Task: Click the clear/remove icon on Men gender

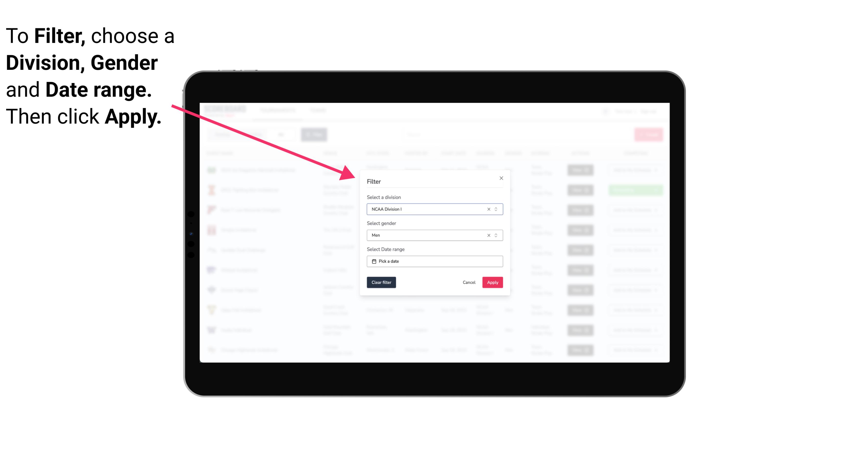Action: 488,235
